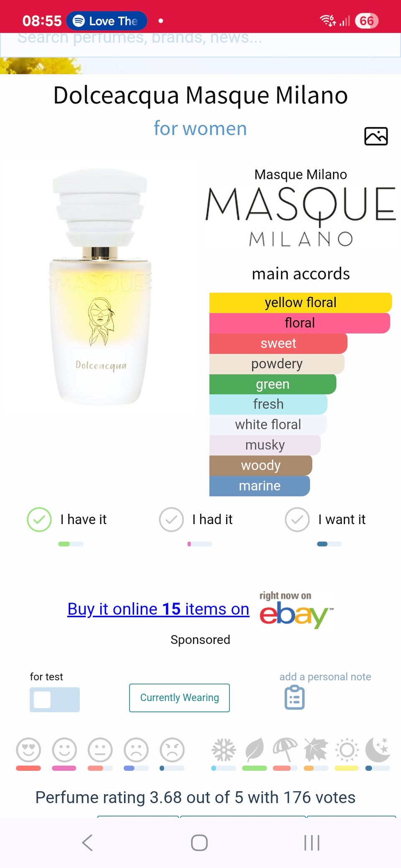The image size is (401, 868).
Task: Rate perfume with the love face icon
Action: (28, 750)
